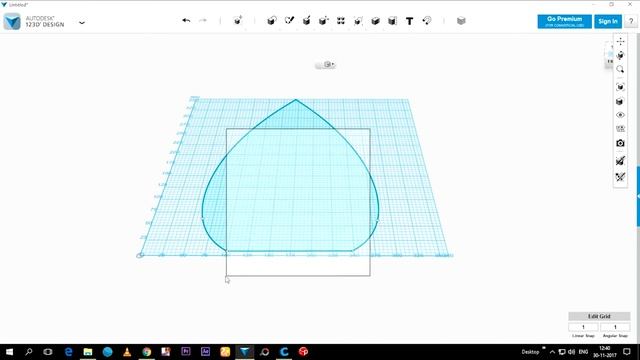The image size is (640, 360).
Task: Open File Explorer from the taskbar
Action: click(88, 351)
